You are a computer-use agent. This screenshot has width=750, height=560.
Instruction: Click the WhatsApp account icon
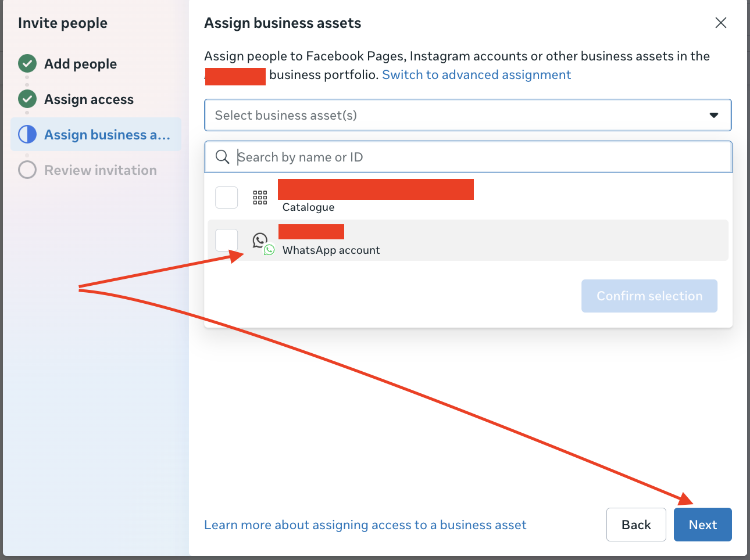pos(260,240)
